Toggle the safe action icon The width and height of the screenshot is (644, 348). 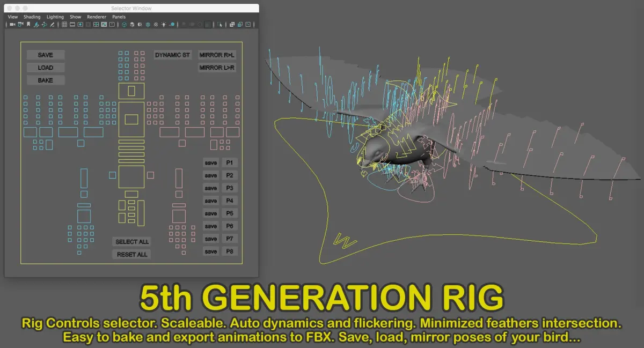[104, 24]
